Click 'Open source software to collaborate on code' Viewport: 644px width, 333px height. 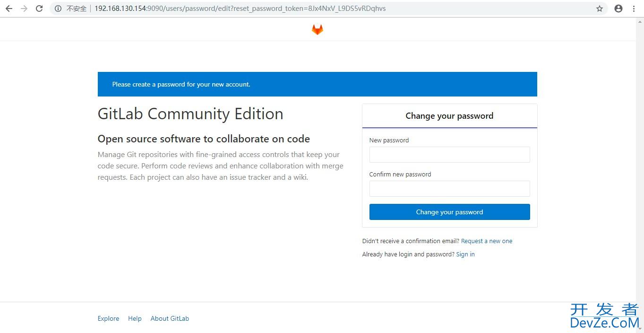point(204,139)
